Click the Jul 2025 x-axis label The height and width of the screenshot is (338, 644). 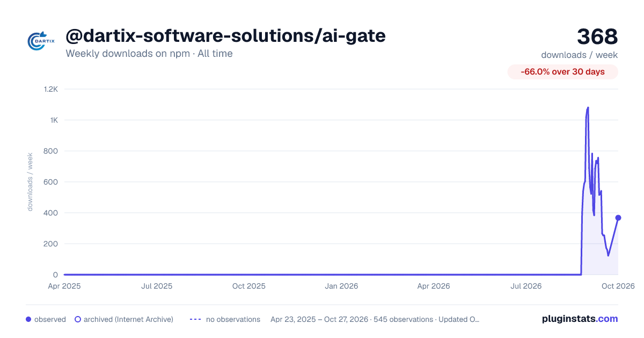(157, 286)
